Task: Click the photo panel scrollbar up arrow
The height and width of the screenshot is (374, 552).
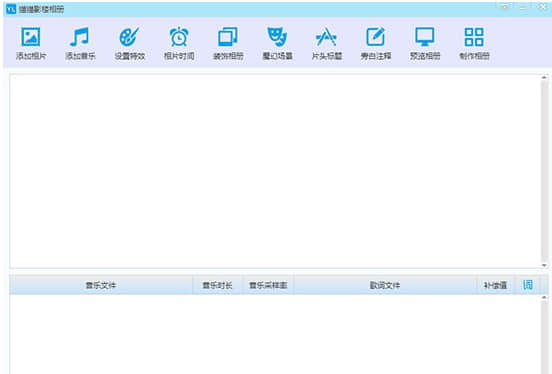Action: [x=544, y=77]
